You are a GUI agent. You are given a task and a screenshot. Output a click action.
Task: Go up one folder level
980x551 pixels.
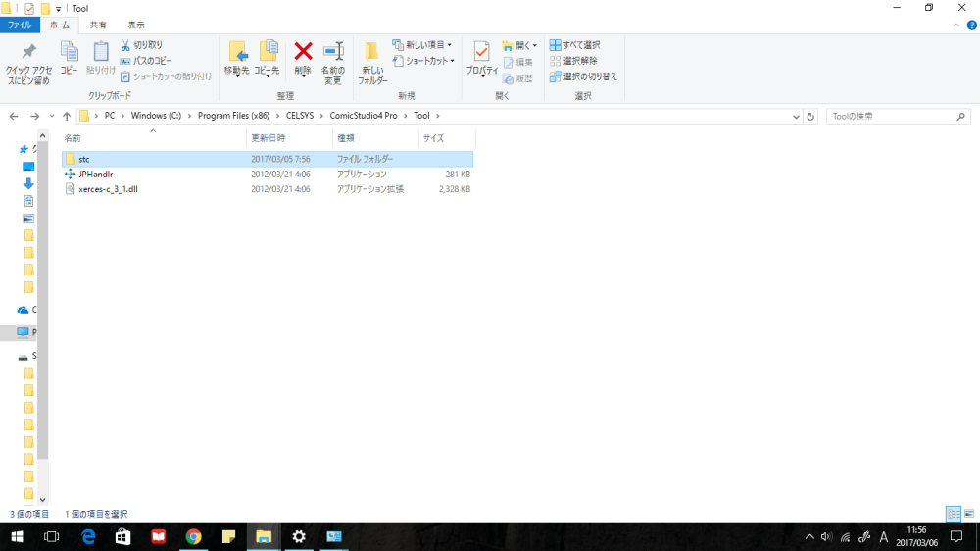(x=67, y=116)
